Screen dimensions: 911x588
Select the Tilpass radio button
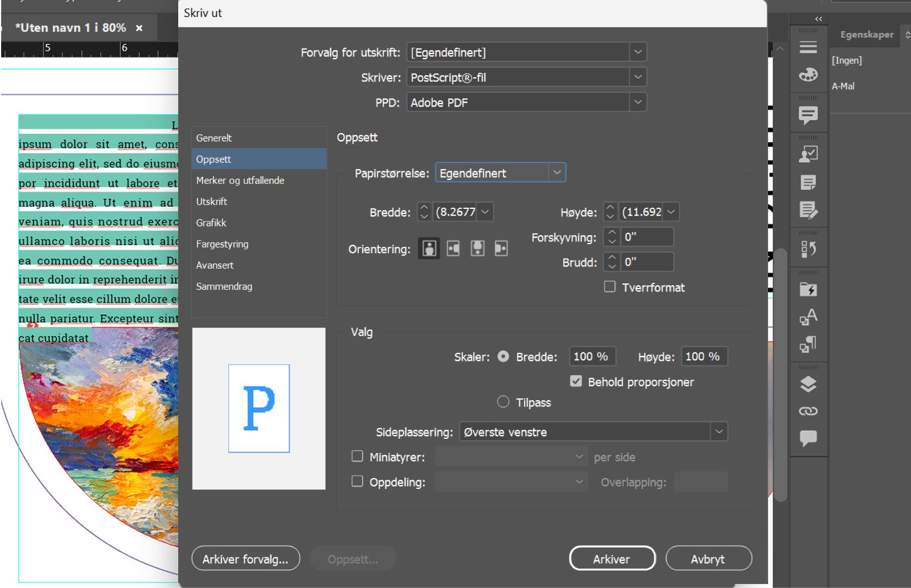coord(503,402)
